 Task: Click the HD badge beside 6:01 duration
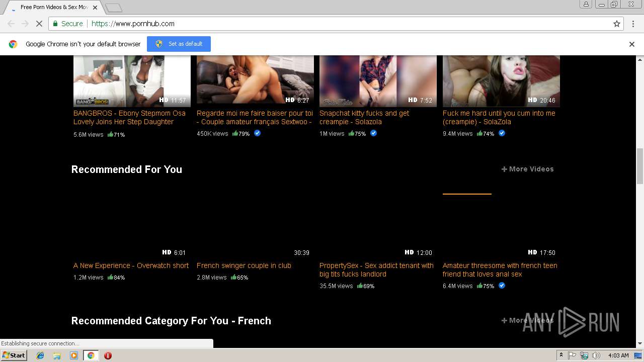[167, 252]
